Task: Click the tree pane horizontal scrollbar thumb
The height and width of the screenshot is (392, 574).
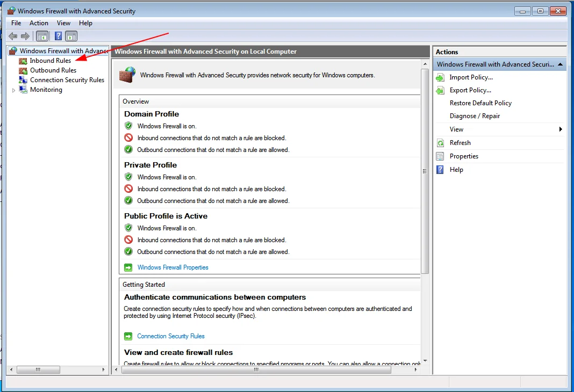Action: pos(38,369)
